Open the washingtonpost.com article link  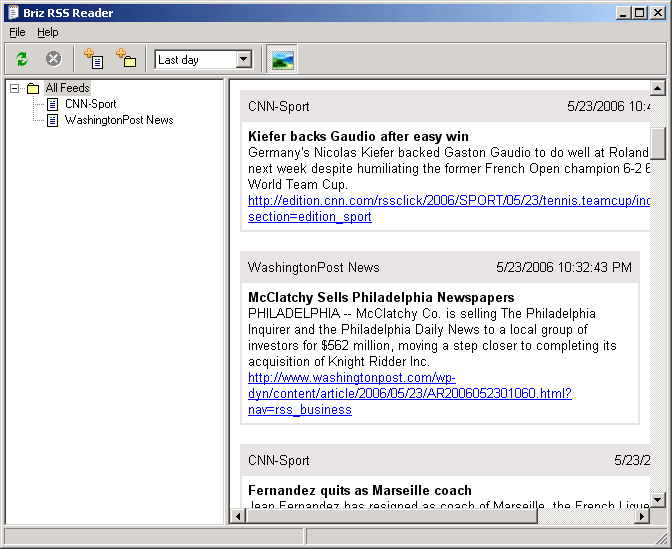point(410,393)
